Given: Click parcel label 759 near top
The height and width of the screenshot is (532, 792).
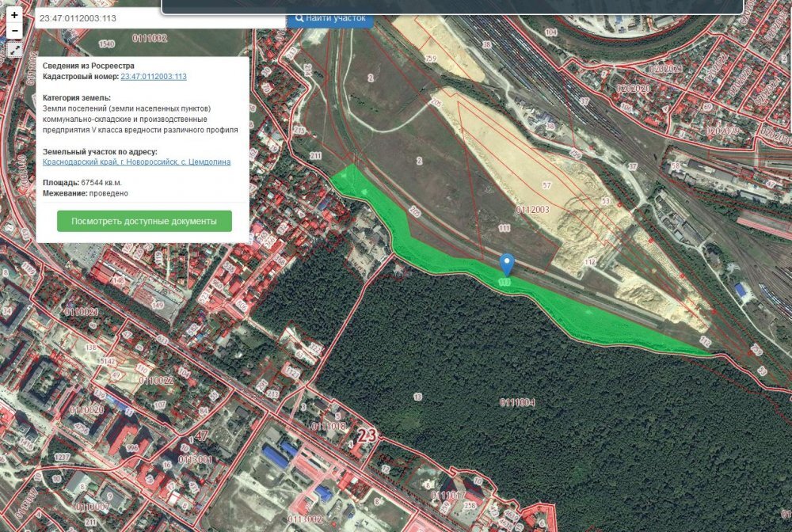Looking at the screenshot, I should coord(430,59).
